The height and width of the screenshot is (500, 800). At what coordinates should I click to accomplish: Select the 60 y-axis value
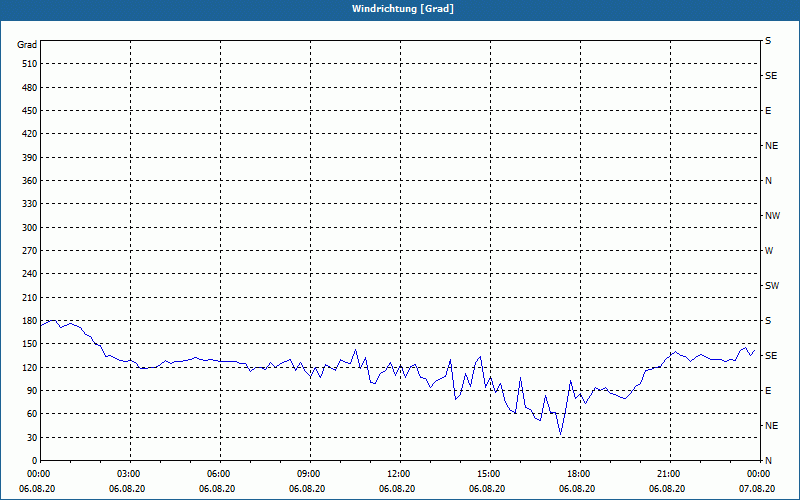pos(32,414)
